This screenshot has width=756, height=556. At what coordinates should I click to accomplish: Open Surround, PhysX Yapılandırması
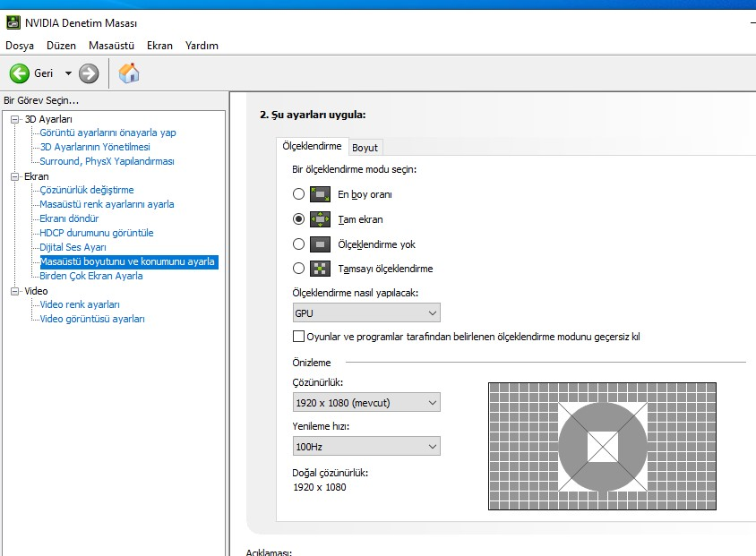pyautogui.click(x=107, y=161)
